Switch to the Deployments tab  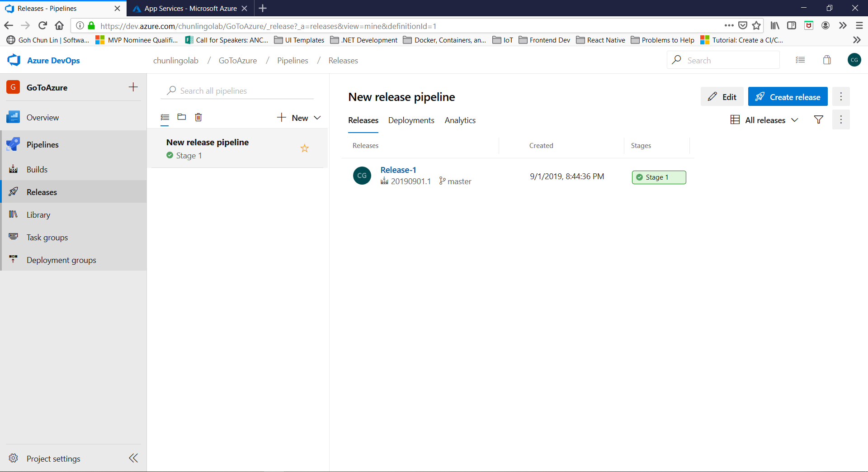pyautogui.click(x=411, y=120)
